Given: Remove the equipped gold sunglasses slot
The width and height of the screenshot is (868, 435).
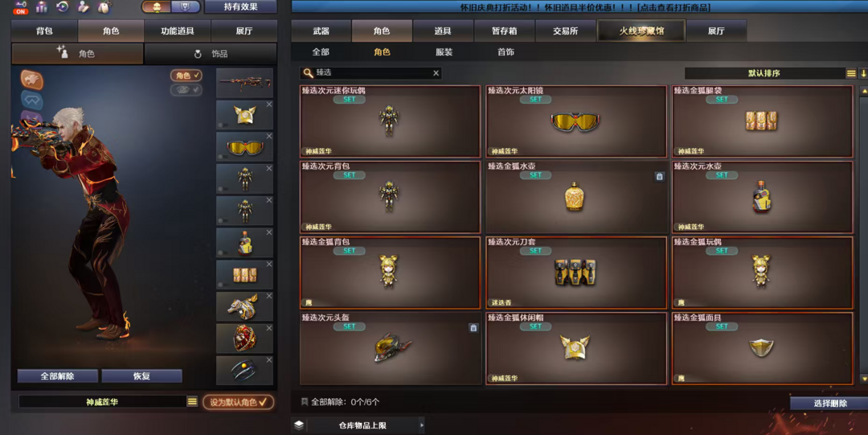Looking at the screenshot, I should click(269, 137).
